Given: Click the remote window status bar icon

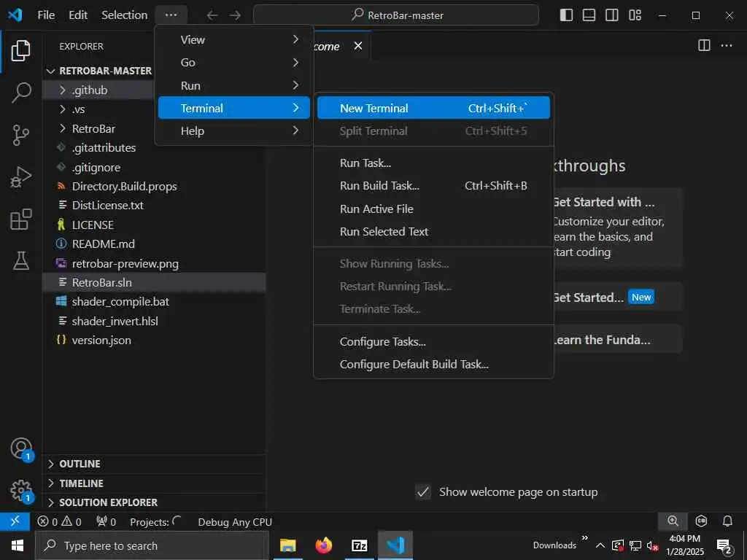Looking at the screenshot, I should (x=15, y=521).
